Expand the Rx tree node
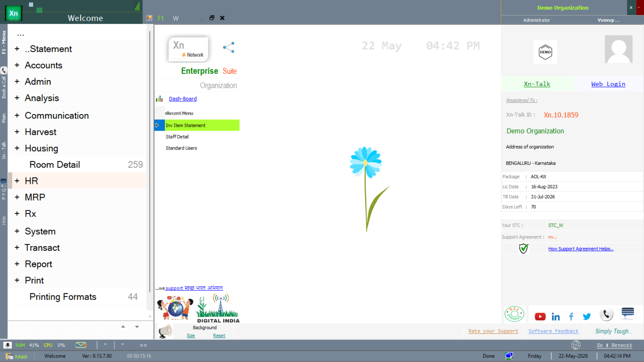Screen dimensions: 644x362 17,214
